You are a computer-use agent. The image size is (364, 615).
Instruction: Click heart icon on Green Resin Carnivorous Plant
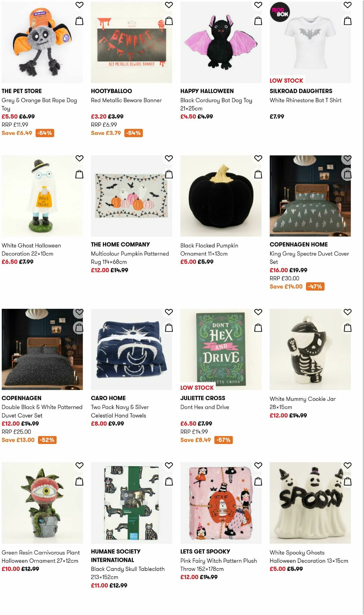tap(79, 465)
